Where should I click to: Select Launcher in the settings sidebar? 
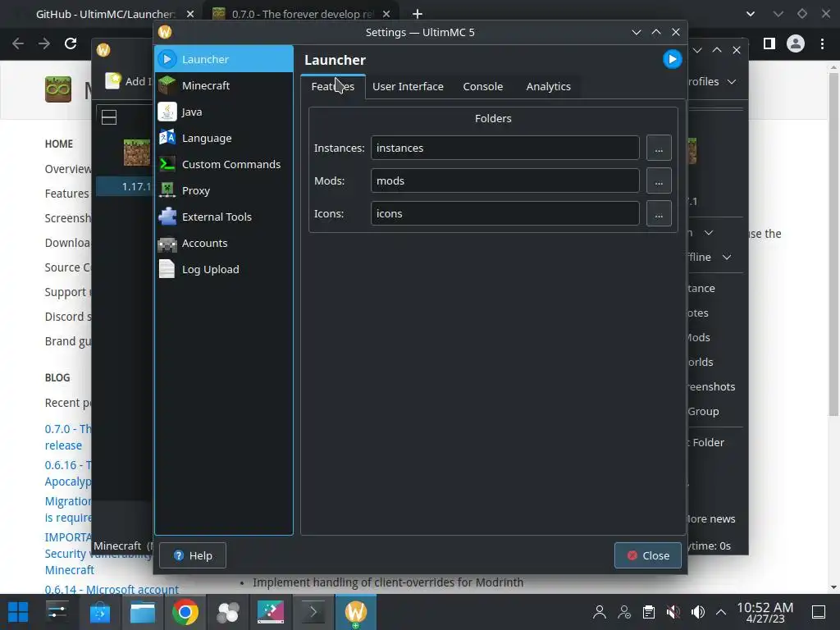click(x=224, y=59)
